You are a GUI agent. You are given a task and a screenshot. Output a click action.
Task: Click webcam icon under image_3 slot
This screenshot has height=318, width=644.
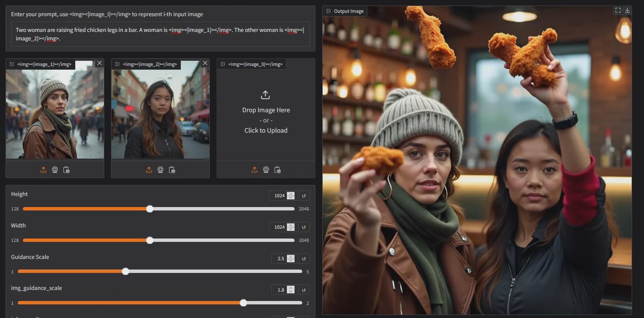pyautogui.click(x=266, y=170)
